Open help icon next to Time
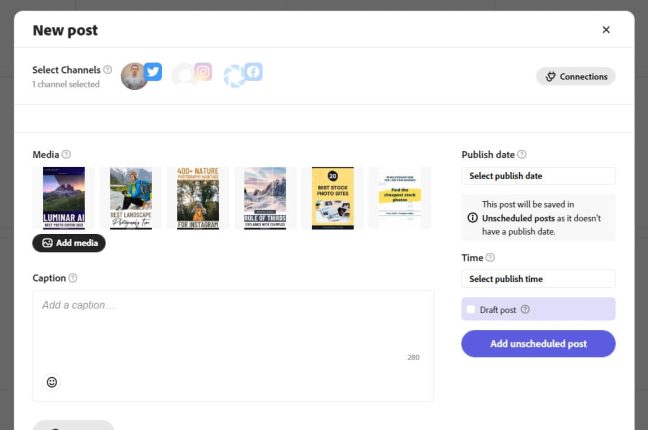 pos(490,257)
